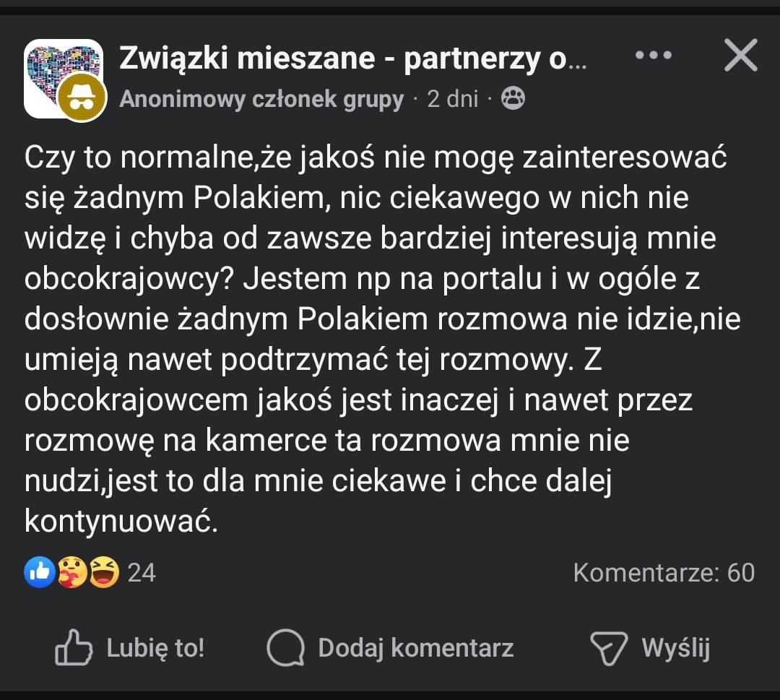Viewport: 780px width, 700px height.
Task: Show the list of 24 reactions
Action: click(x=142, y=573)
